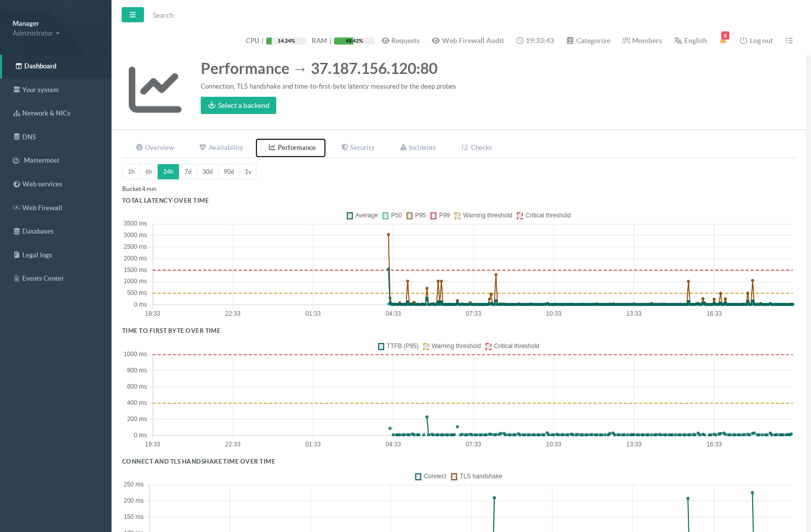811x532 pixels.
Task: Click the Categorize link
Action: pos(588,41)
